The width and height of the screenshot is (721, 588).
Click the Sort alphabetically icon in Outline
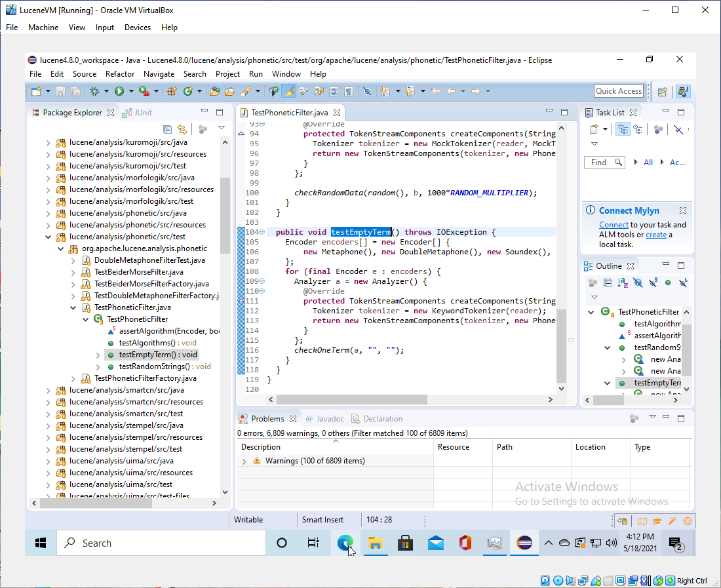click(x=623, y=283)
